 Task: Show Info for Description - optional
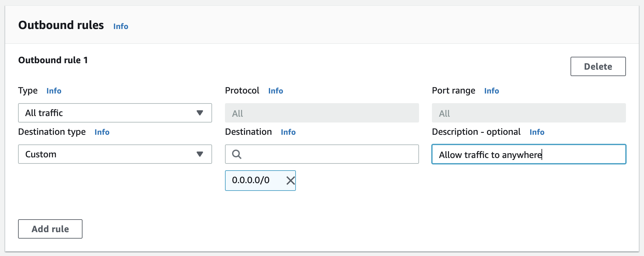(x=537, y=132)
